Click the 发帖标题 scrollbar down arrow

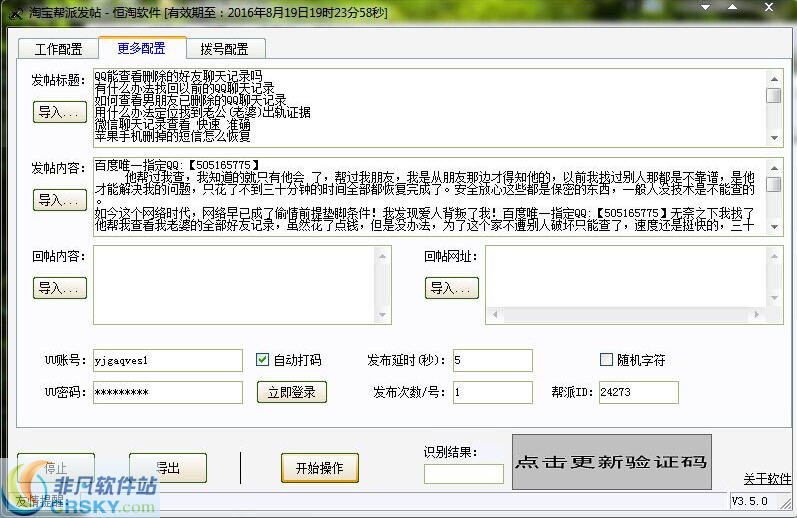[x=774, y=138]
